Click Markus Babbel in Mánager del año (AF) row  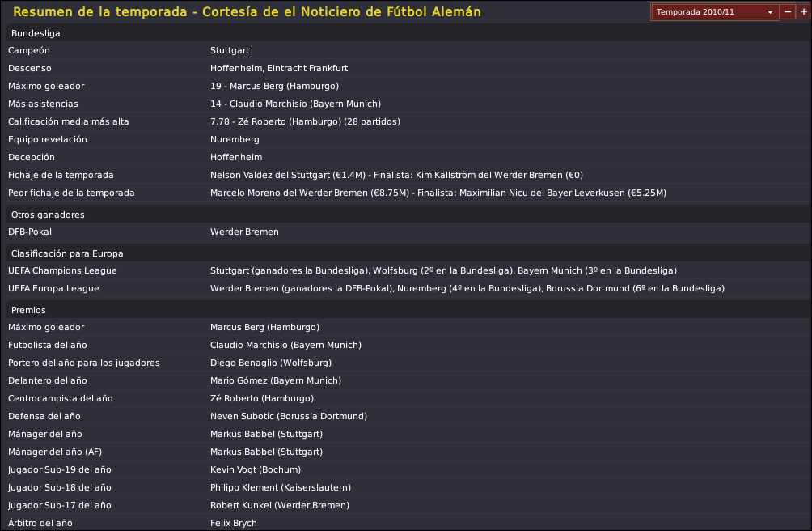[x=266, y=452]
